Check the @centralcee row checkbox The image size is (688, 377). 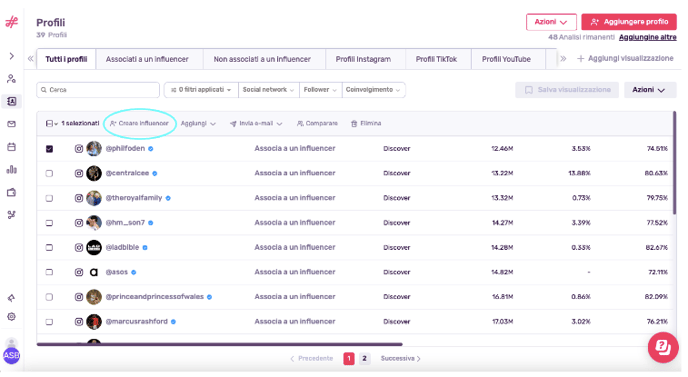[50, 173]
